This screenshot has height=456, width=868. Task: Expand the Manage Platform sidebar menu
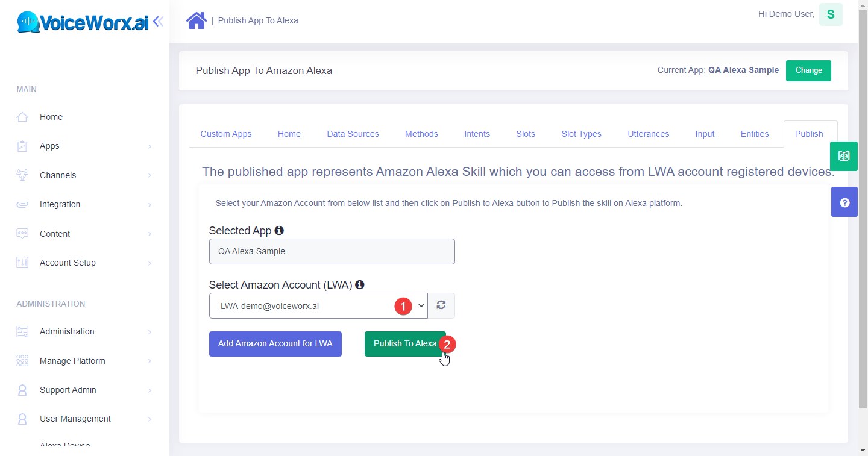tap(150, 361)
